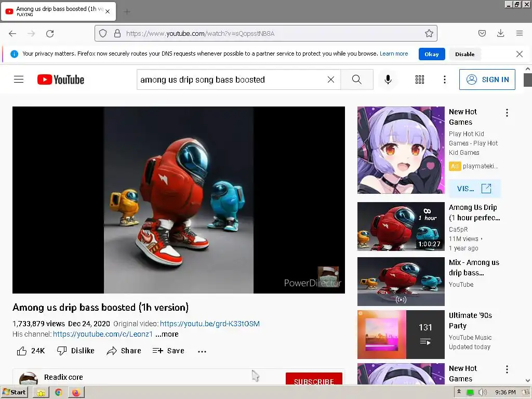Viewport: 532px width, 399px height.
Task: Share the video via Share button
Action: point(124,351)
